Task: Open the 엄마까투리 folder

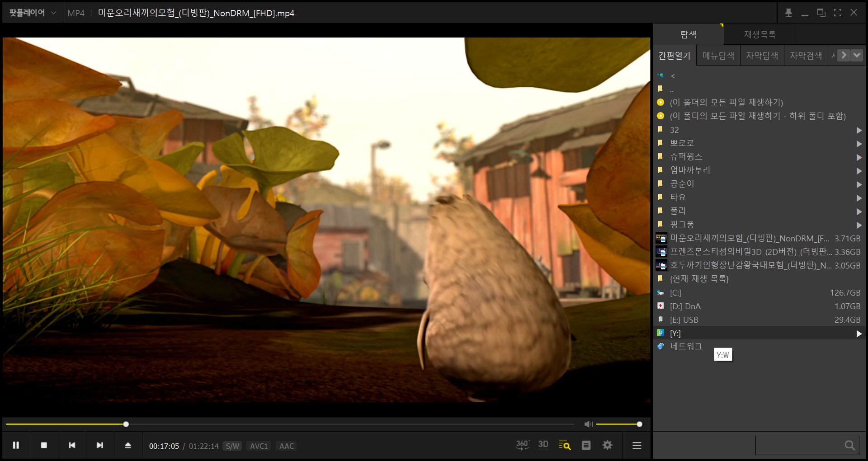Action: click(759, 170)
